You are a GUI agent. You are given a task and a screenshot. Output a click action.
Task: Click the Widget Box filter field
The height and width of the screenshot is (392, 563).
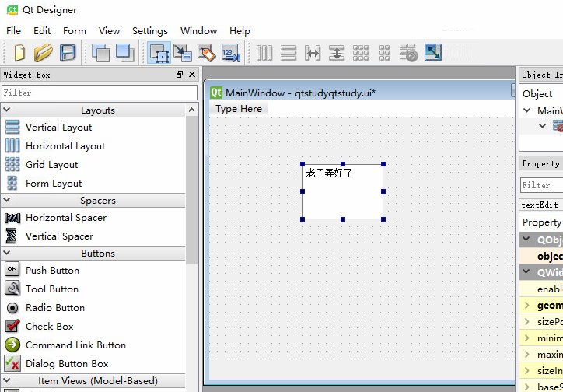tap(100, 93)
